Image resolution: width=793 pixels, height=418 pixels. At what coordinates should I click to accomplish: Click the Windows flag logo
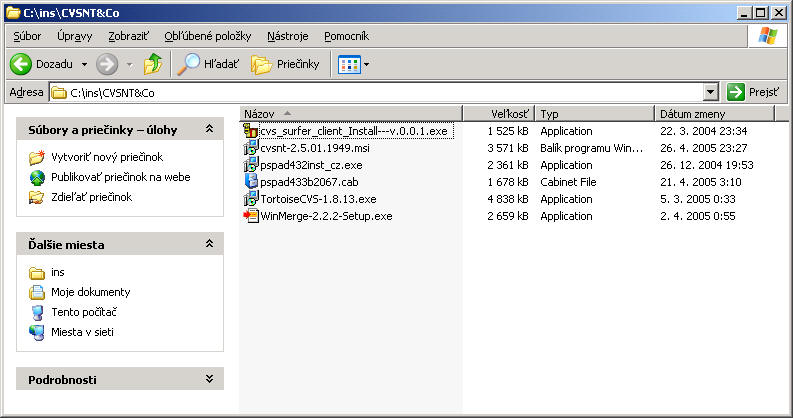[767, 36]
